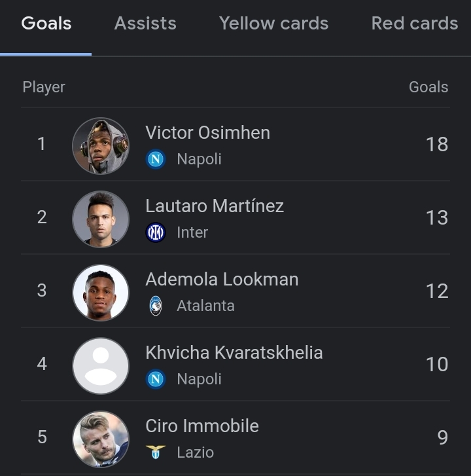Open Ciro Immobile's profile photo

tap(101, 439)
